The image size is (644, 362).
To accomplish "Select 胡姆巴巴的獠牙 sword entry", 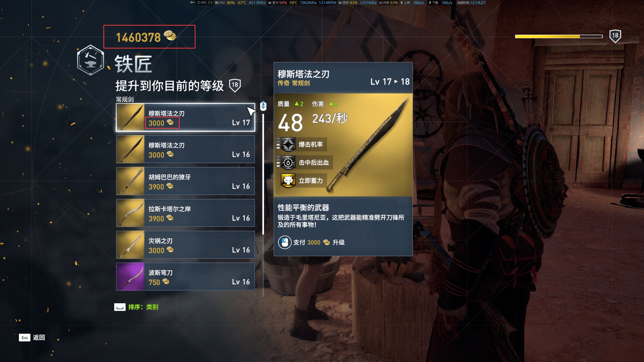I will tap(185, 181).
